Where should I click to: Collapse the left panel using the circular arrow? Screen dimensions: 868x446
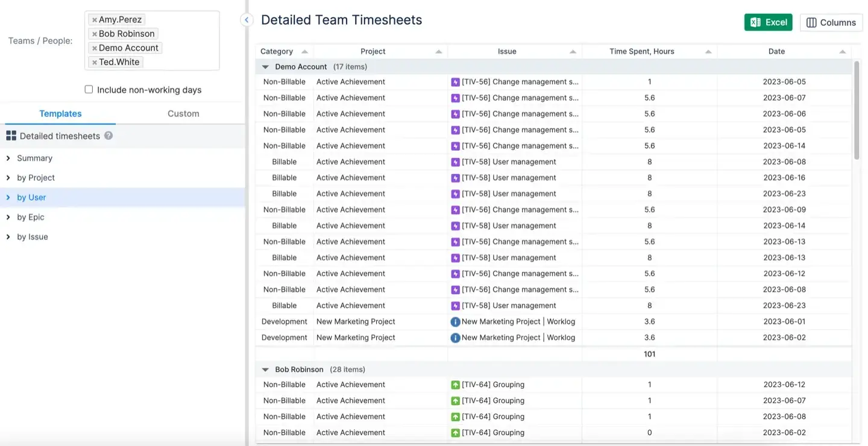point(247,19)
